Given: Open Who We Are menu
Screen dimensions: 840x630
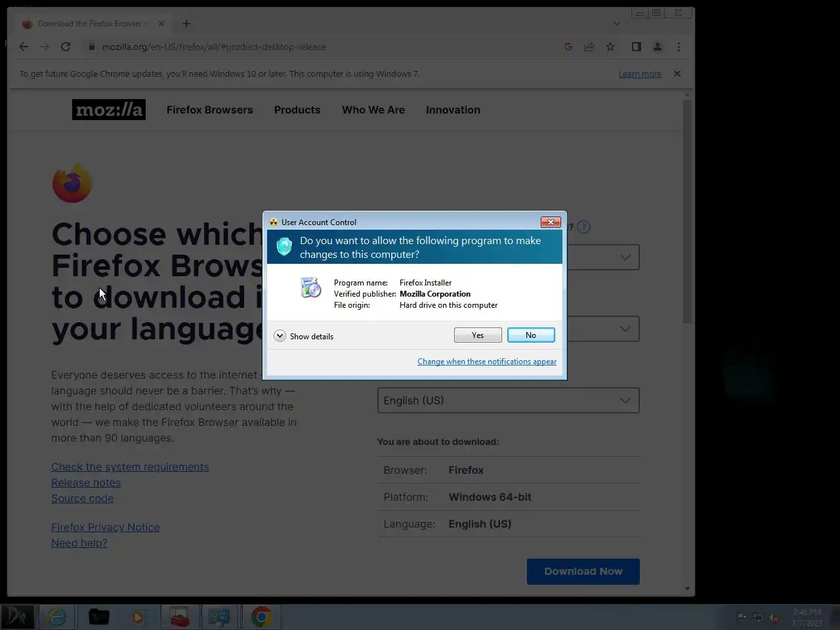Looking at the screenshot, I should point(373,110).
